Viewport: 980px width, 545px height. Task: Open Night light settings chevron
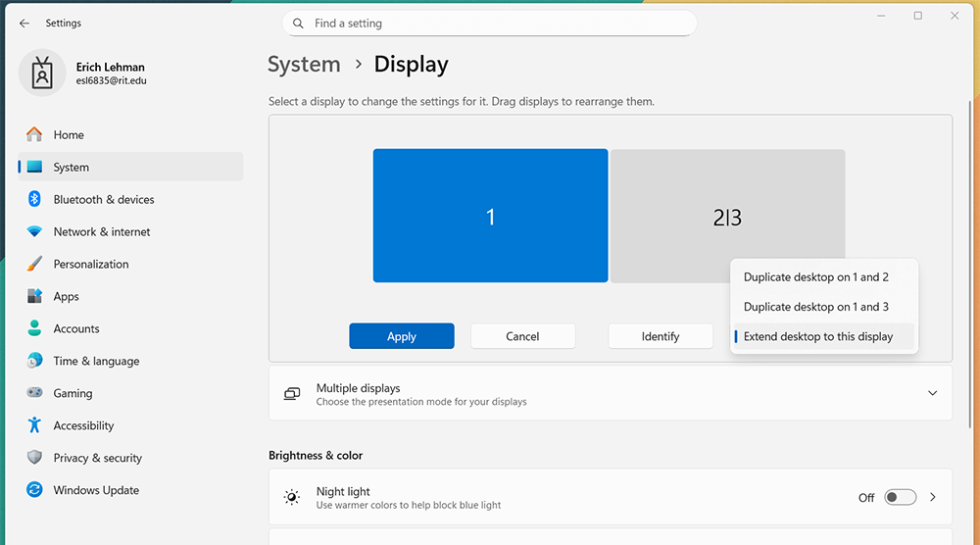tap(932, 498)
